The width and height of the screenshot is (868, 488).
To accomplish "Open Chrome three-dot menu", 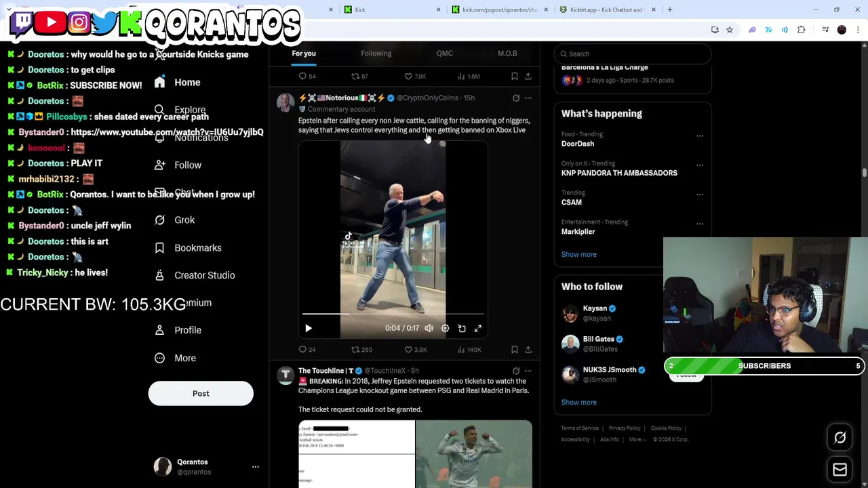I will [x=859, y=30].
